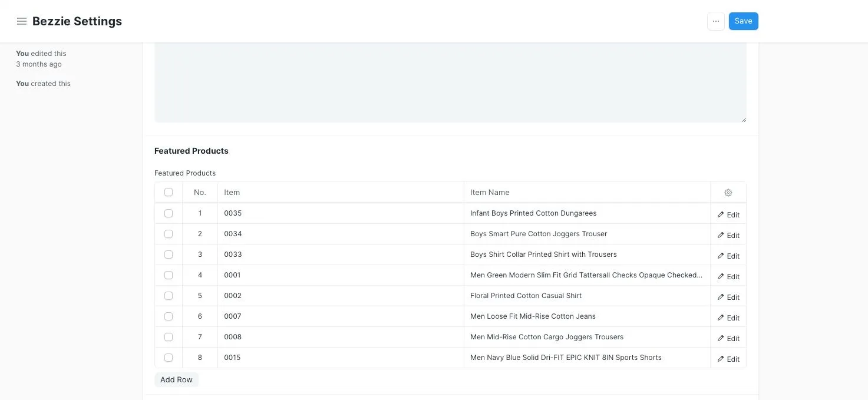Click the 'Featured Products' section heading
This screenshot has width=868, height=400.
(191, 151)
